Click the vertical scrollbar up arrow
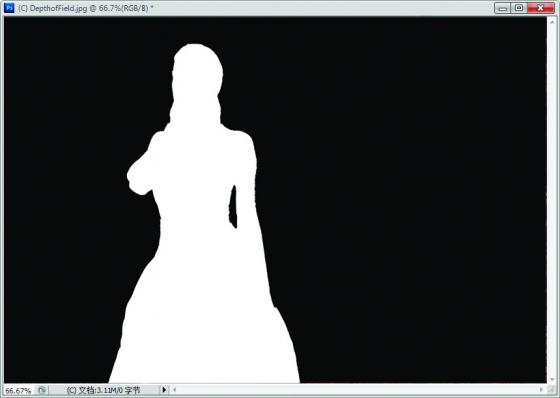Viewport: 560px width, 398px height. [552, 21]
